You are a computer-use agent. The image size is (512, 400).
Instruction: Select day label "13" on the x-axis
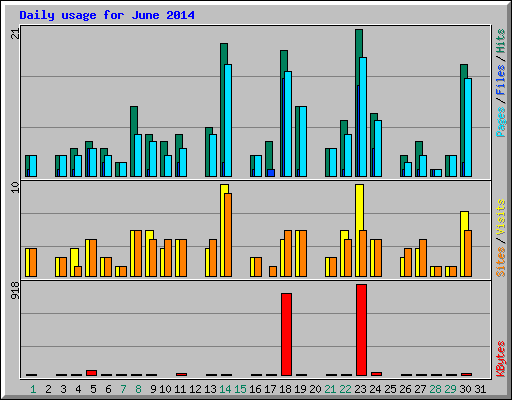(x=210, y=389)
